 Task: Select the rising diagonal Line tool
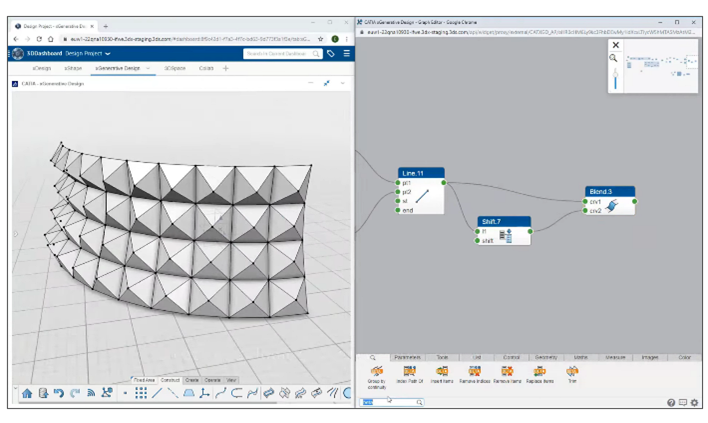tap(157, 393)
